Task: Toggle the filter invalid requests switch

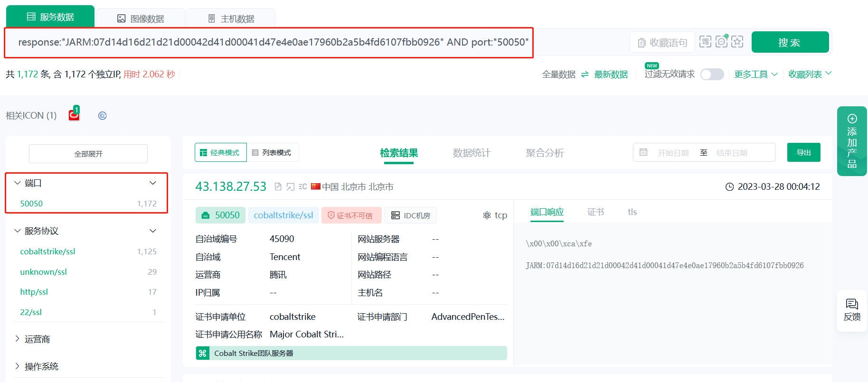Action: pyautogui.click(x=712, y=75)
